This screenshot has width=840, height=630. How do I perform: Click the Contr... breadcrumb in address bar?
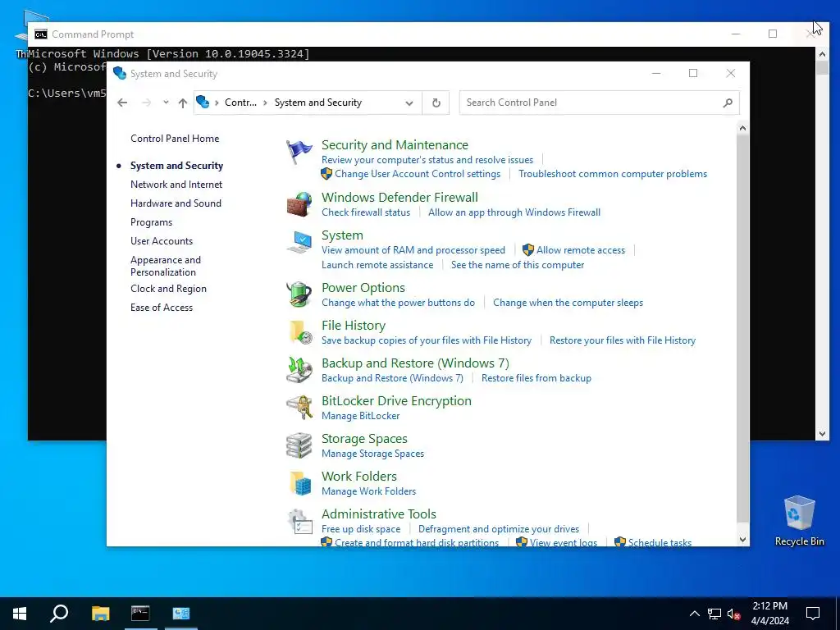240,103
